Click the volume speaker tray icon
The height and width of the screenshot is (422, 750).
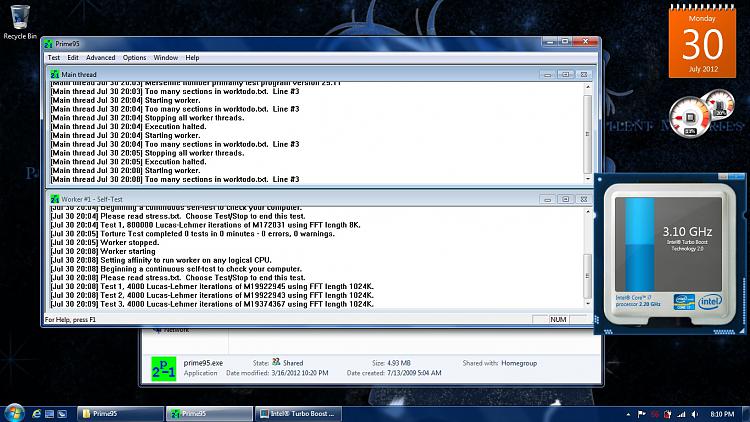point(695,414)
